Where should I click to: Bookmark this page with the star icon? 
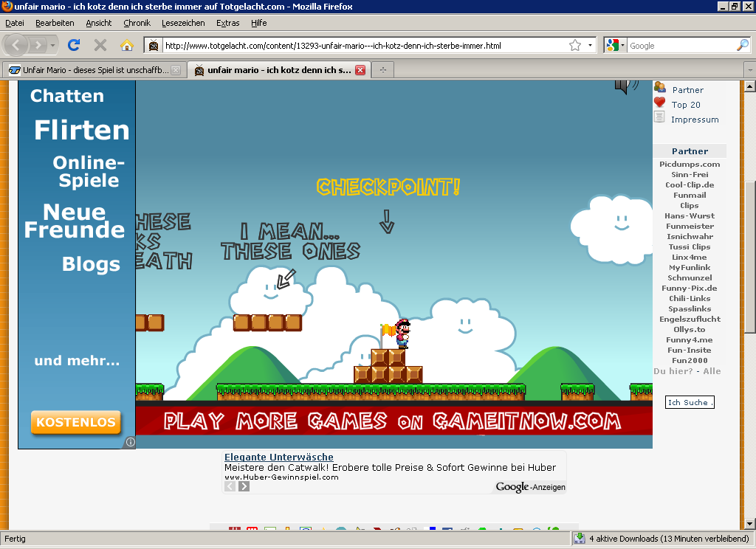click(x=574, y=45)
